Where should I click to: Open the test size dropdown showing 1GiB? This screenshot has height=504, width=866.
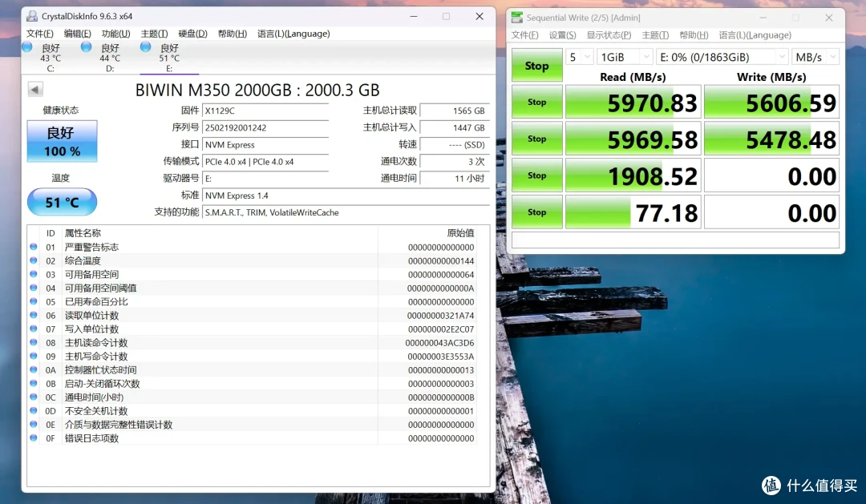click(625, 57)
